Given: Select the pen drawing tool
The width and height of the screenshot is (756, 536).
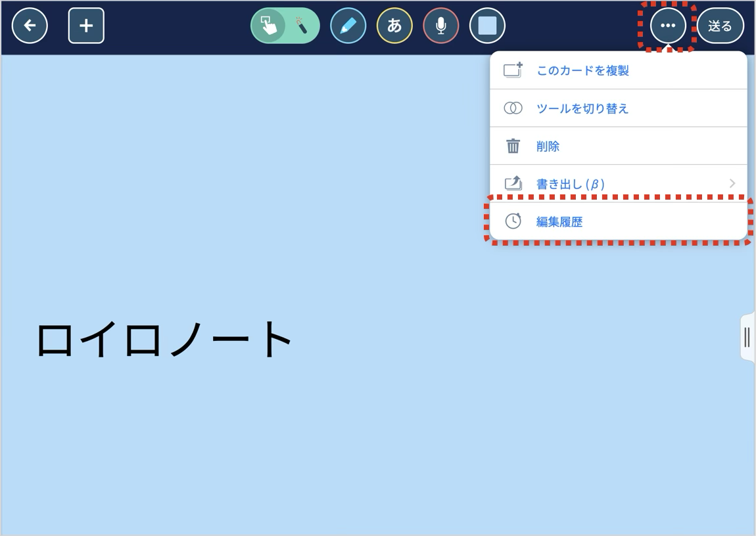Looking at the screenshot, I should (x=348, y=26).
